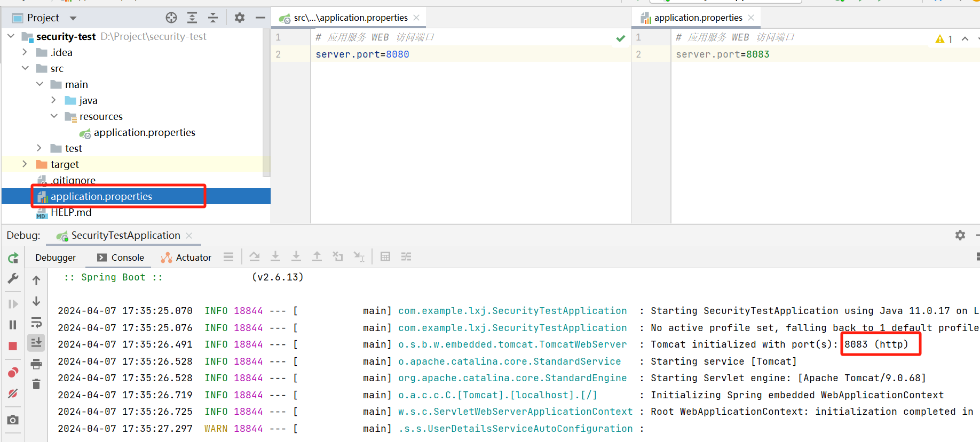Clear console with the trash icon
The image size is (980, 442).
pos(36,384)
